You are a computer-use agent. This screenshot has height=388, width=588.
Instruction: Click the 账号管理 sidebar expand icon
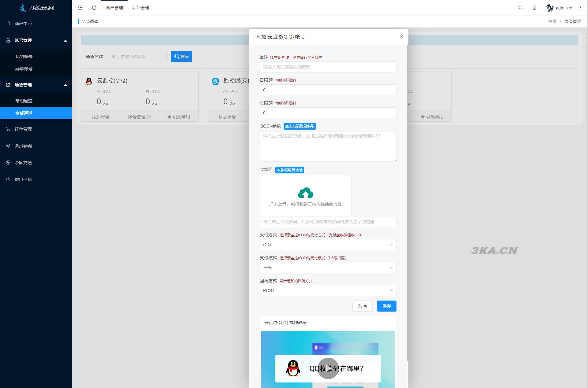tap(65, 40)
